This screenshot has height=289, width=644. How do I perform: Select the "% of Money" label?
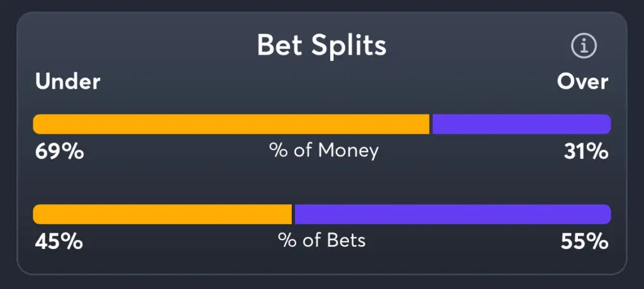pyautogui.click(x=324, y=151)
